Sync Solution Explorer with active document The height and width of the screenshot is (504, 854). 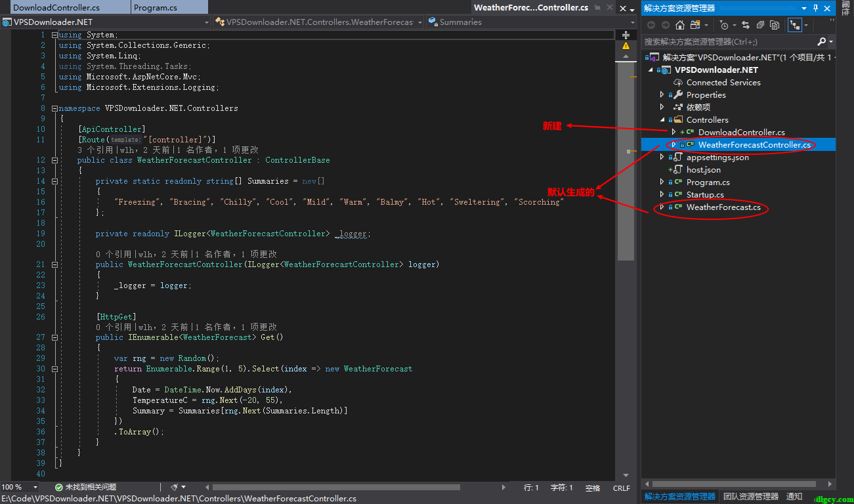tap(746, 25)
